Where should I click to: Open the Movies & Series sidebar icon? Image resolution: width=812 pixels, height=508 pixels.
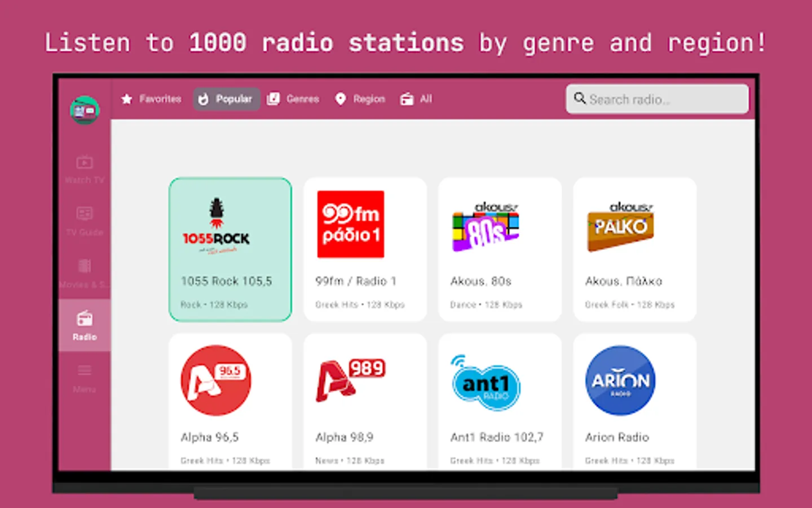[x=85, y=266]
